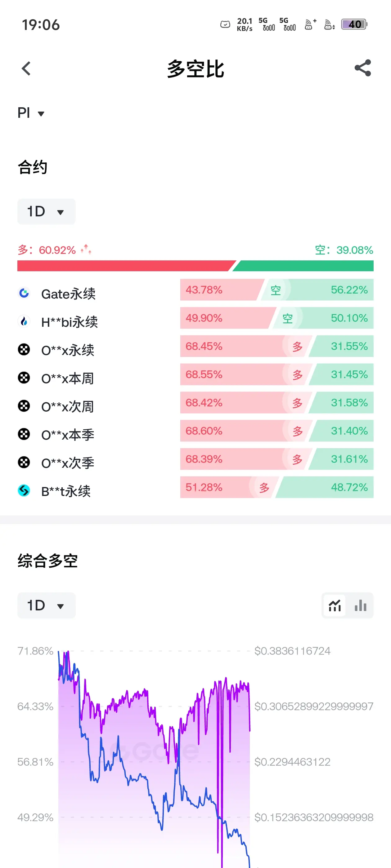Open the PI coin selector dropdown
This screenshot has height=868, width=391.
(x=31, y=113)
